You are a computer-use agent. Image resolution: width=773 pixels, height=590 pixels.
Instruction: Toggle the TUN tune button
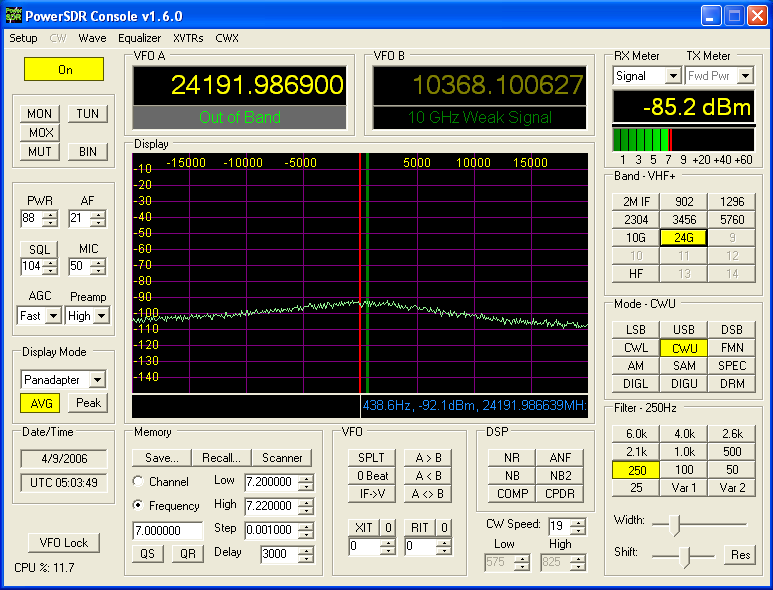click(x=87, y=114)
